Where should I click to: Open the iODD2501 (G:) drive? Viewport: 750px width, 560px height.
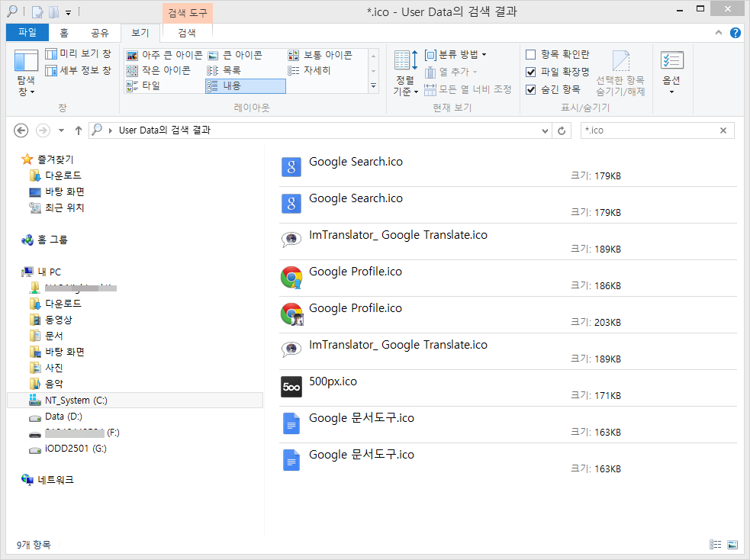[68, 449]
